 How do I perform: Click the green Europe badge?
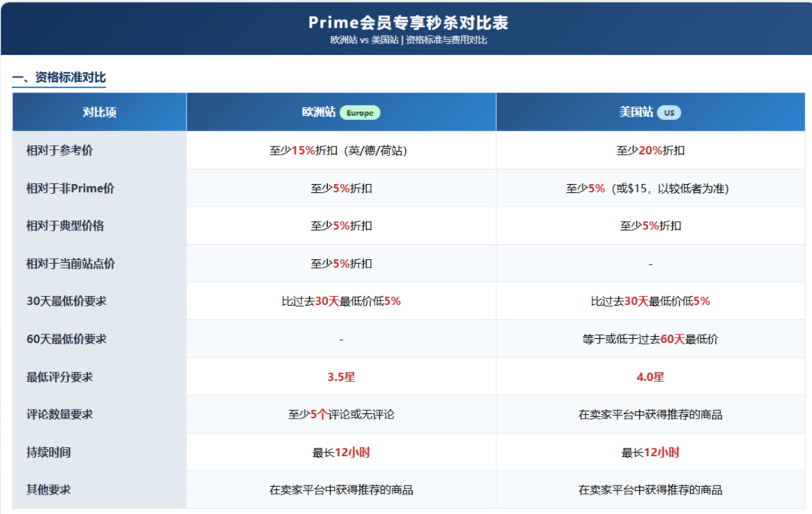360,113
